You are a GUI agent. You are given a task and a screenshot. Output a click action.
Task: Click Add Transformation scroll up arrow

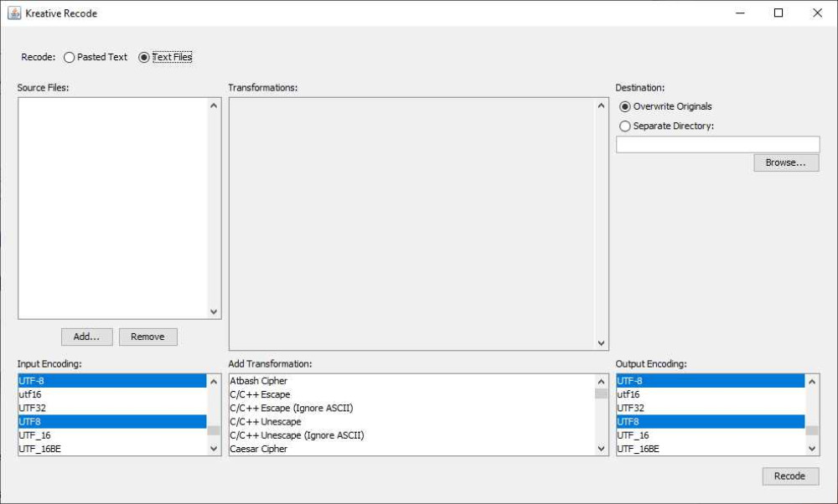(601, 381)
